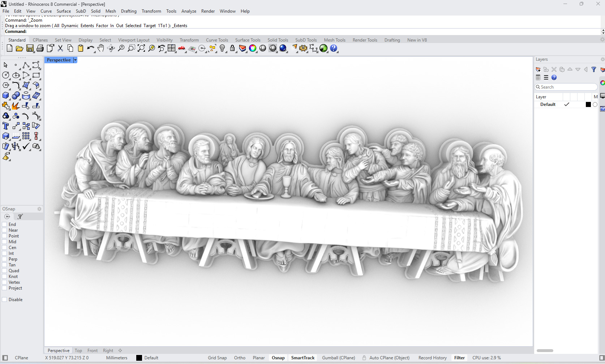Open the Perspective viewport title dropdown arrow
Screen dimensions: 605x364
pyautogui.click(x=75, y=60)
